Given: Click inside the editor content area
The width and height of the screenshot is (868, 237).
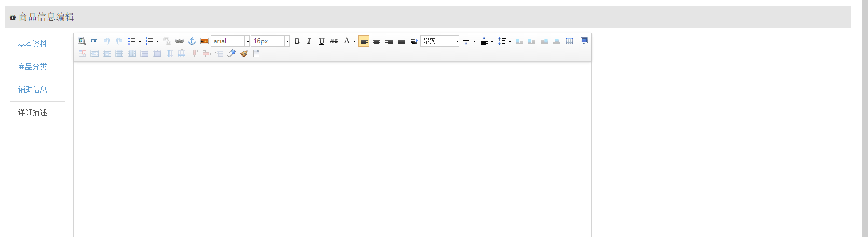Looking at the screenshot, I should [332, 150].
